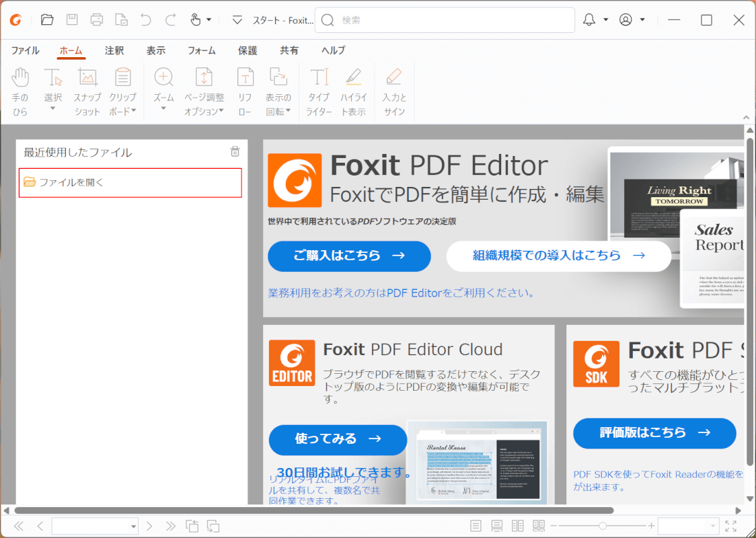Click in the 検索 search field
This screenshot has width=756, height=538.
(x=445, y=20)
